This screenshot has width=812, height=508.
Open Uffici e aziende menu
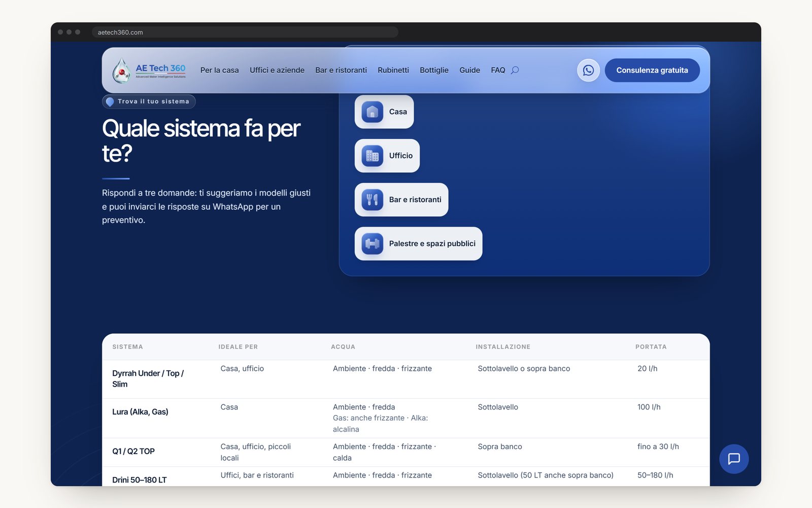(277, 70)
